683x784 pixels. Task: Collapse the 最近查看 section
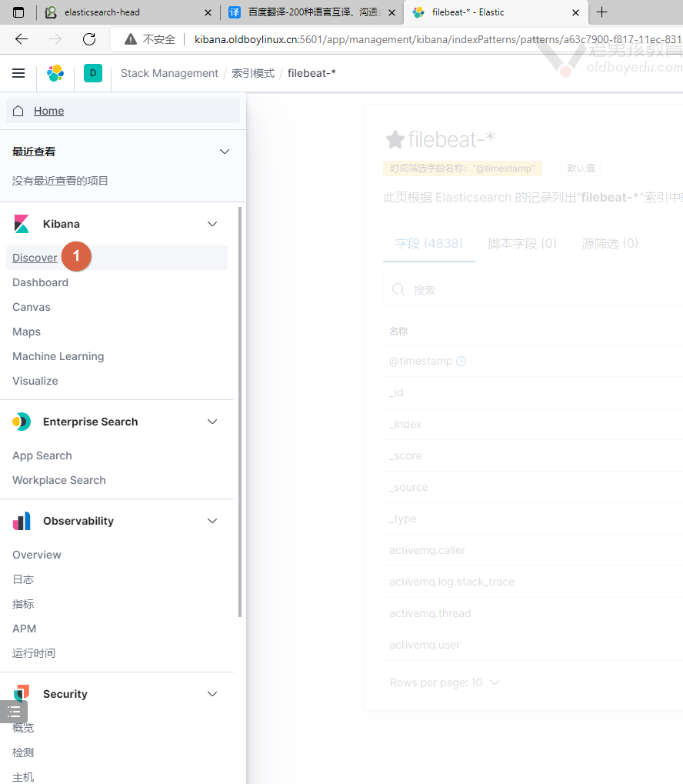click(225, 152)
